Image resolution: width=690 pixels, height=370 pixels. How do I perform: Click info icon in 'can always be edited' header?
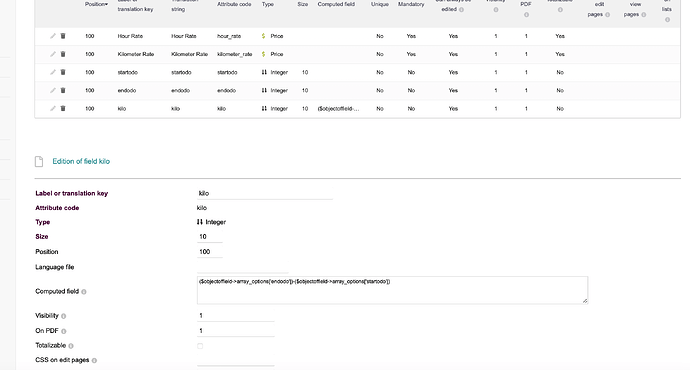click(461, 9)
